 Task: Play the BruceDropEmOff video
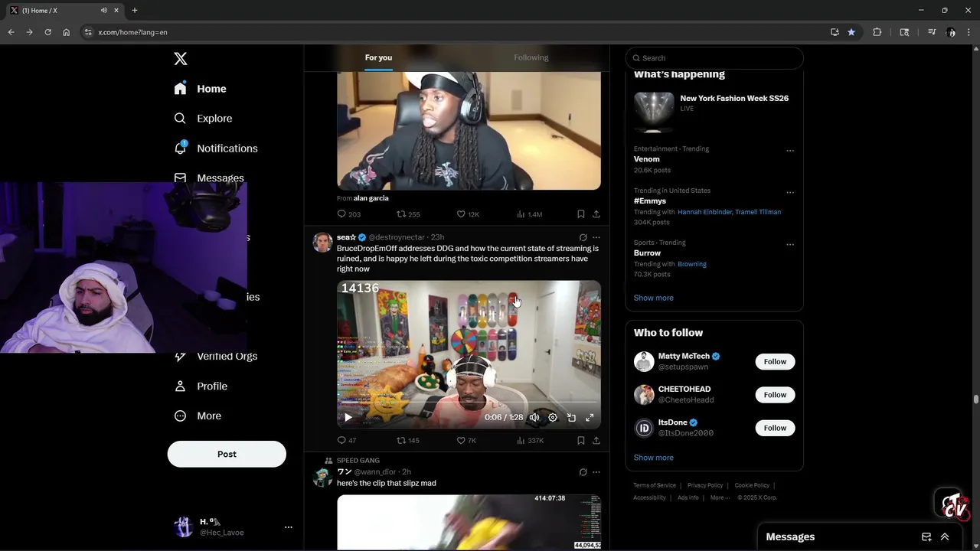click(x=348, y=417)
